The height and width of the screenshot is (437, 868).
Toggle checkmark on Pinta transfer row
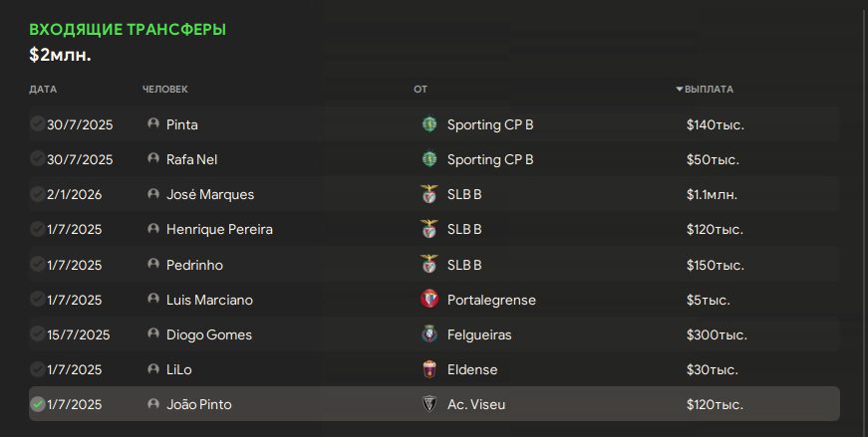pos(38,124)
